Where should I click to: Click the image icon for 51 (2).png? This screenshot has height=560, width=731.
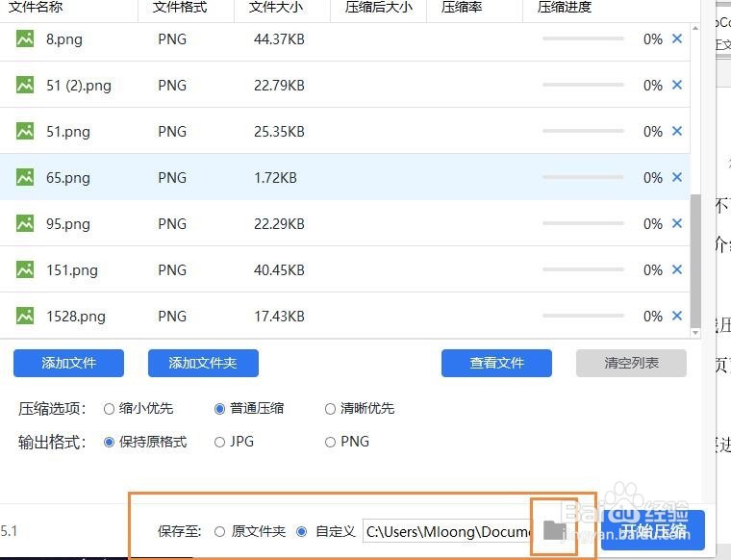(25, 85)
